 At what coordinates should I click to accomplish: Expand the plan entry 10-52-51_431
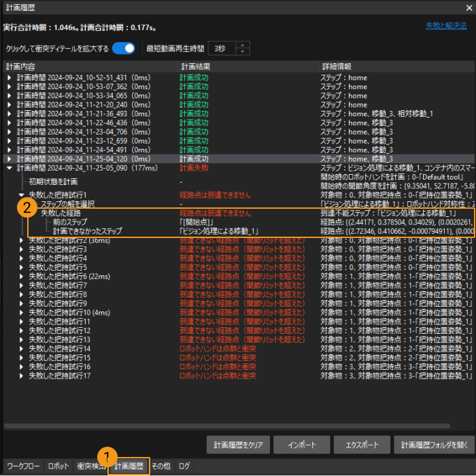pos(10,78)
